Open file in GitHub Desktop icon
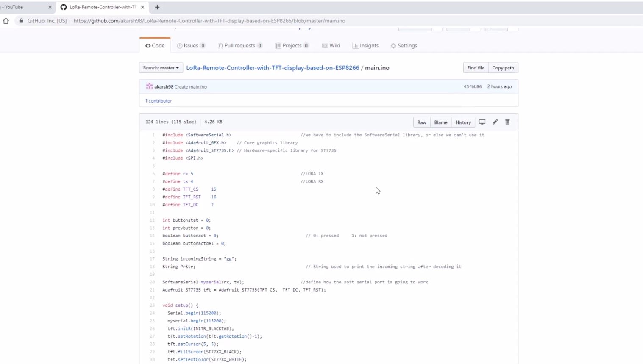The height and width of the screenshot is (364, 643). coord(482,122)
